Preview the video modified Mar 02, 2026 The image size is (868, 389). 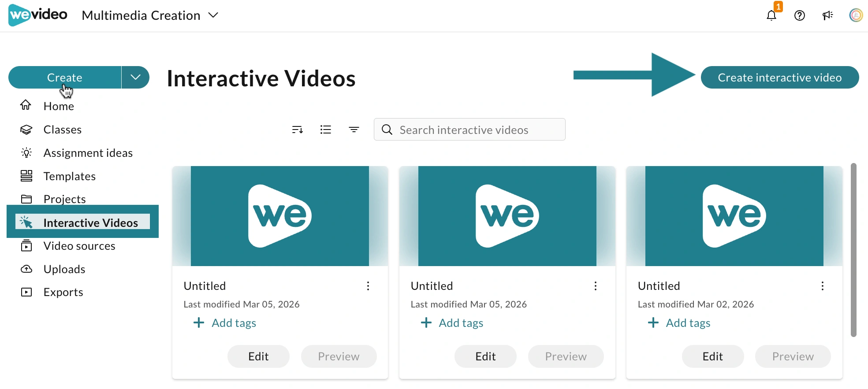(x=793, y=356)
